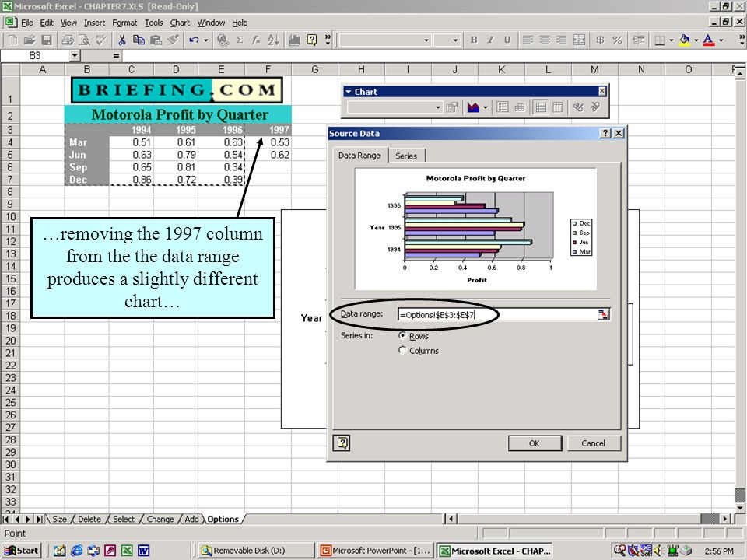Select the Data Range tab

(359, 156)
